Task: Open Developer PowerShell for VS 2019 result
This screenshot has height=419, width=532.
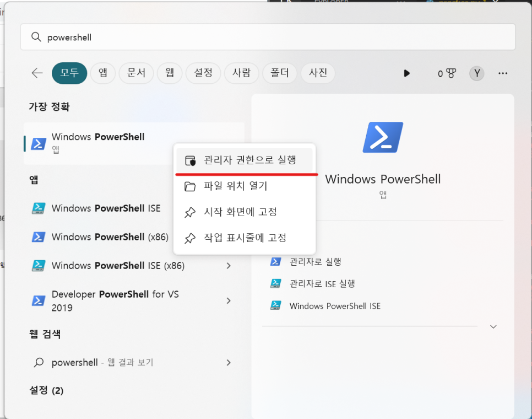Action: 134,300
